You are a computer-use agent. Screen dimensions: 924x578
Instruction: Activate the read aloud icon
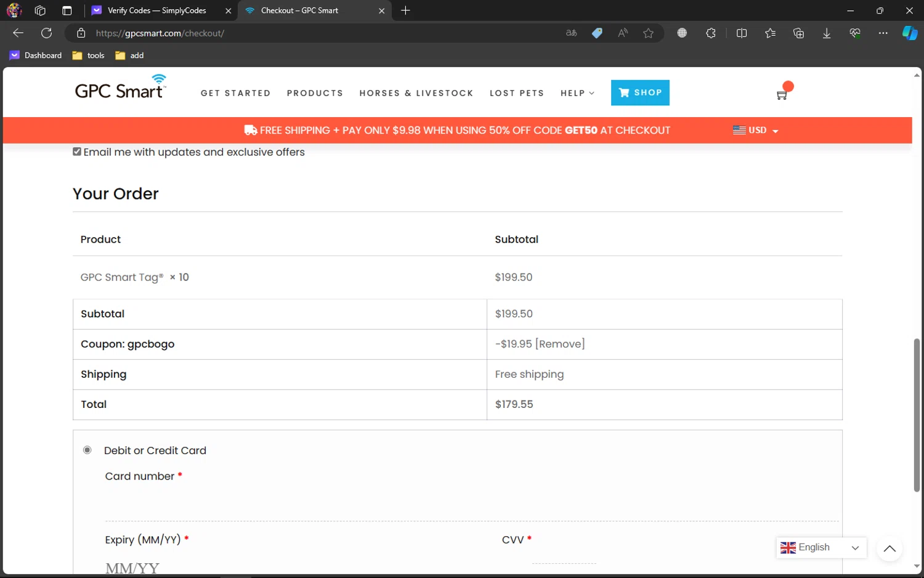click(x=623, y=33)
